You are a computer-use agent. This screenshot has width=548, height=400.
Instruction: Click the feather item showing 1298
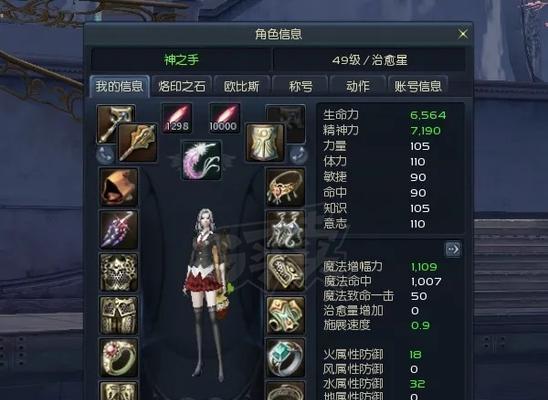click(177, 118)
